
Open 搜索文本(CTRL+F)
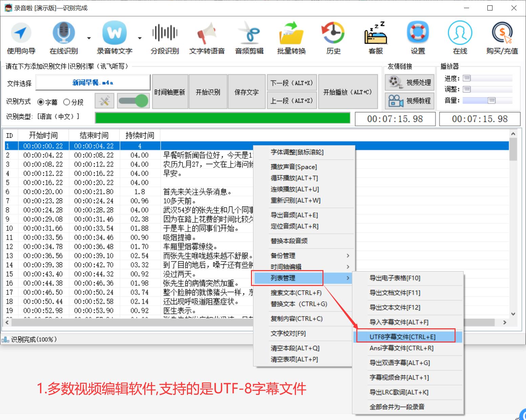click(304, 293)
